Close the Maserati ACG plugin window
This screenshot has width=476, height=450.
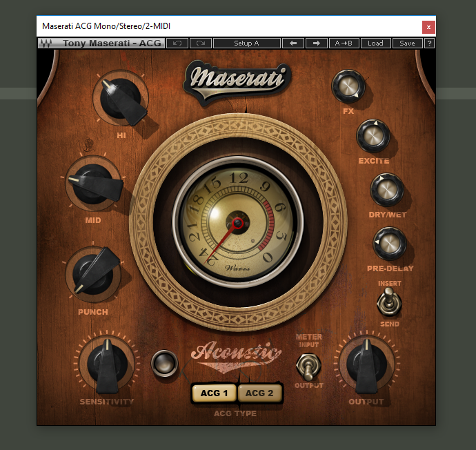tap(428, 28)
